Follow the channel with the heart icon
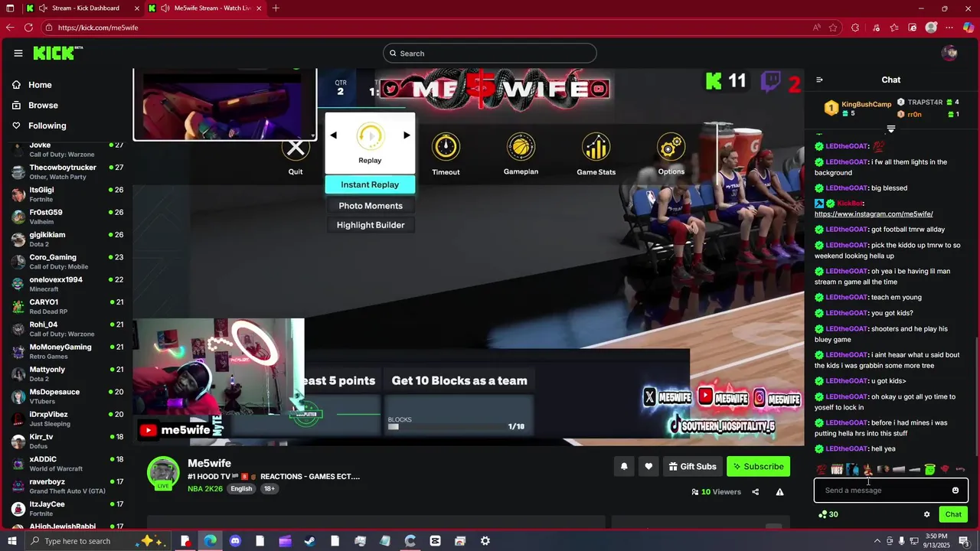The image size is (980, 551). [x=648, y=466]
